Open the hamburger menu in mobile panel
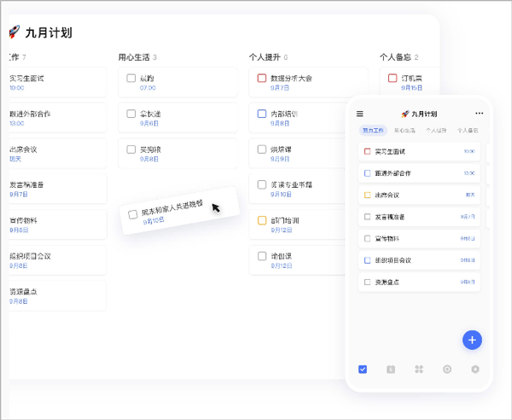 (359, 114)
